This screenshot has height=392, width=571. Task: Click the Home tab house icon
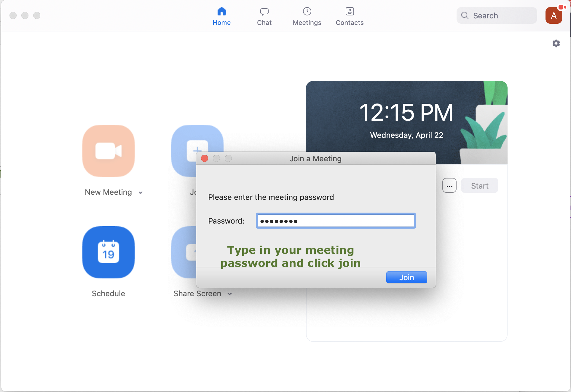pyautogui.click(x=221, y=12)
